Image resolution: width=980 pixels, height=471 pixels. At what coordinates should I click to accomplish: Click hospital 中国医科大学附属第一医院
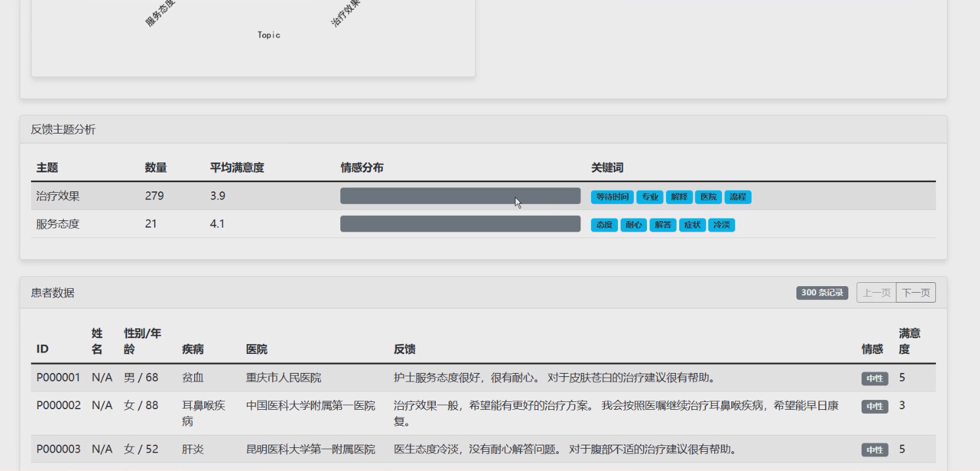point(311,406)
